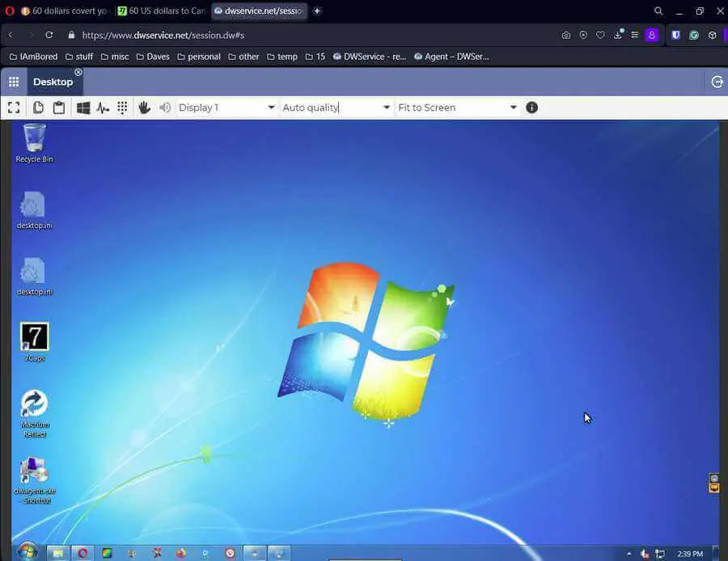Open the personal bookmarks folder
This screenshot has height=561, width=728.
coord(199,57)
